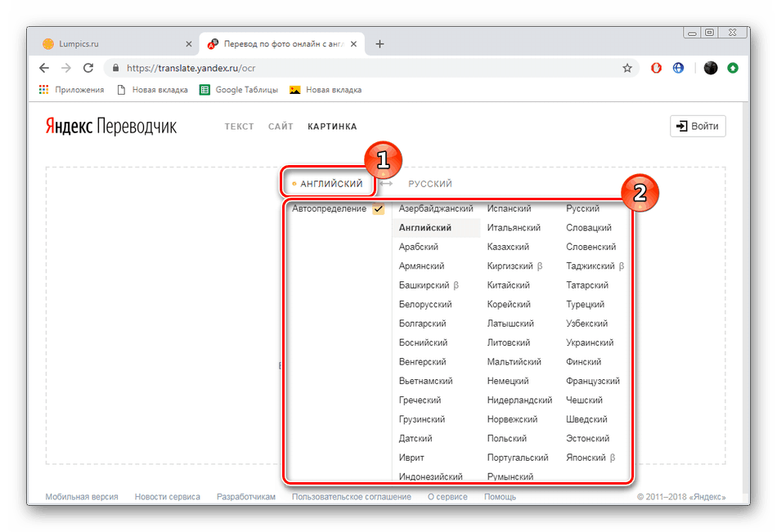Open the second Новая вкладка picture bookmark
777x532 pixels.
click(x=326, y=90)
